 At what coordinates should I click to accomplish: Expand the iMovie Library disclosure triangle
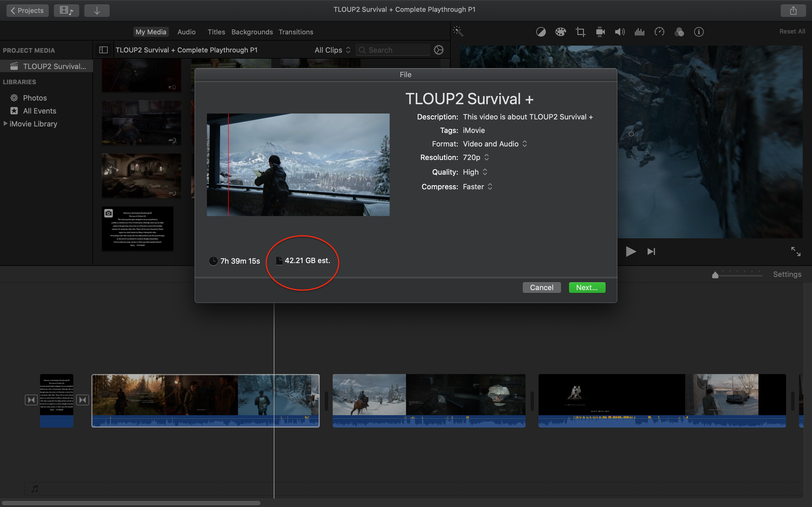(x=5, y=124)
